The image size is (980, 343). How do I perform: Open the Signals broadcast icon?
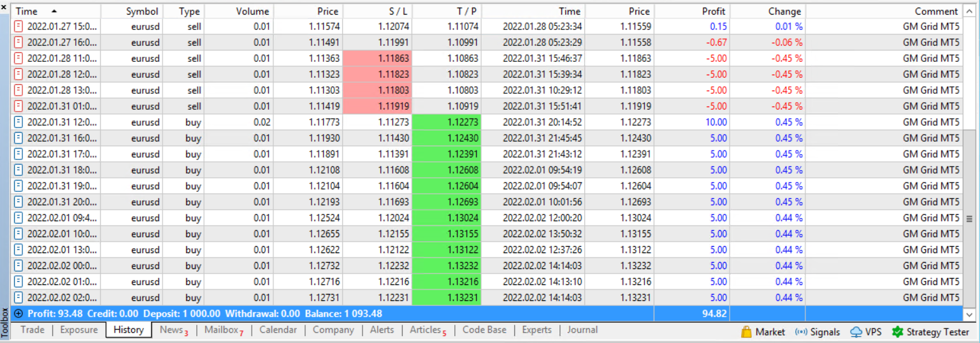click(x=801, y=332)
